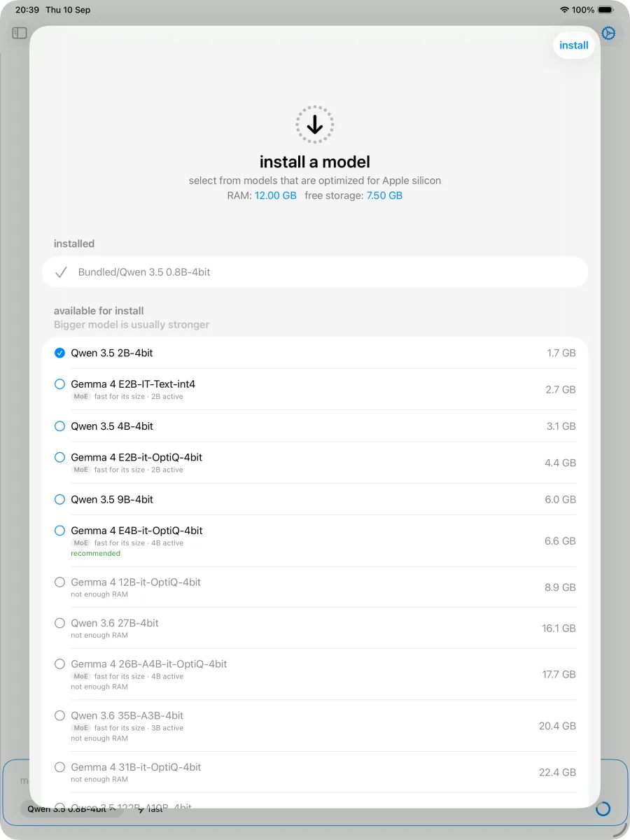
Task: Open the settings gear behind the sheet
Action: tap(608, 33)
